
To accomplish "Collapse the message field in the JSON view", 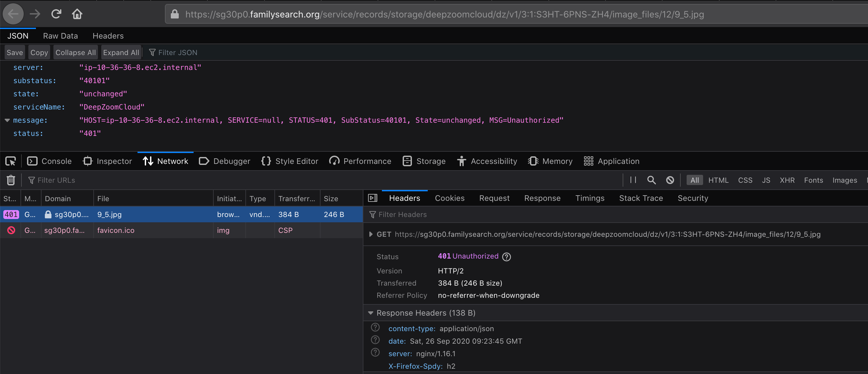I will 7,120.
